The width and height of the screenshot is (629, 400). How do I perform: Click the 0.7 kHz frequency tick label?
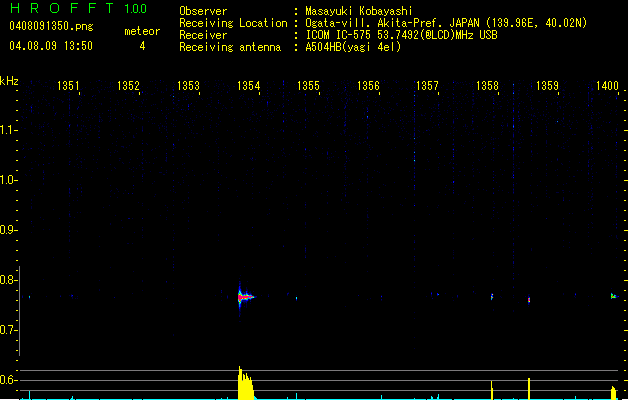coord(7,330)
